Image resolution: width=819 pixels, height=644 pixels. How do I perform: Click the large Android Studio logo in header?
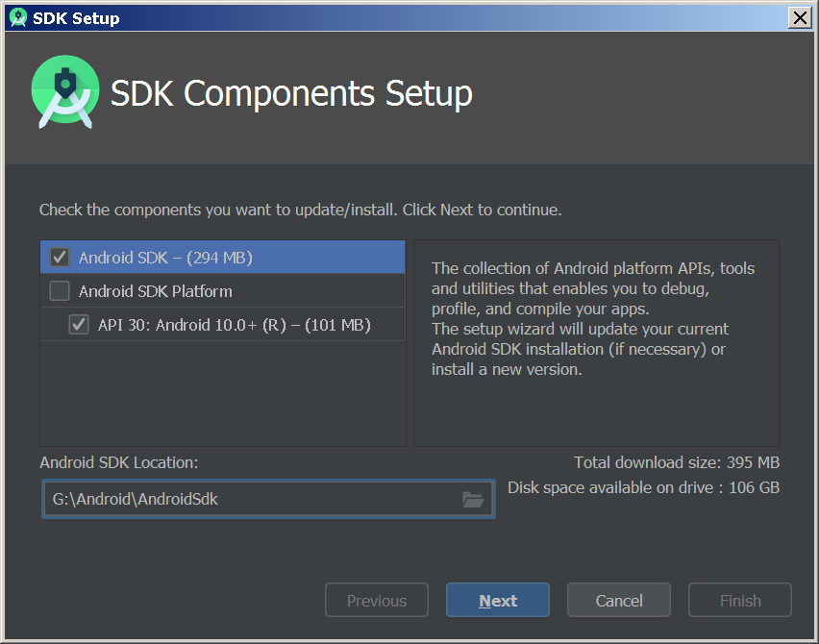(x=65, y=92)
